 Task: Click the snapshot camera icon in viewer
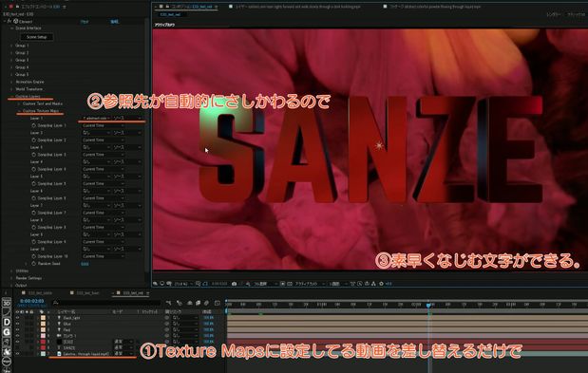234,284
